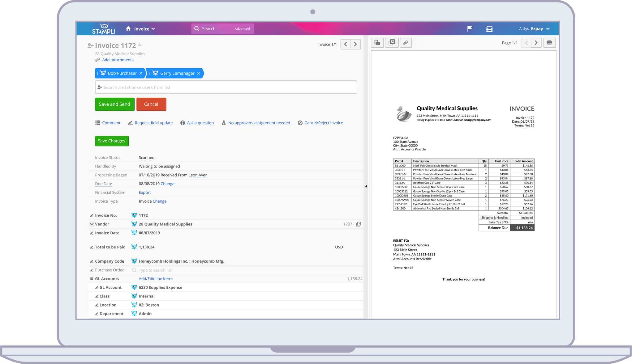Open the Ezpay user dropdown
This screenshot has width=632, height=364.
540,29
